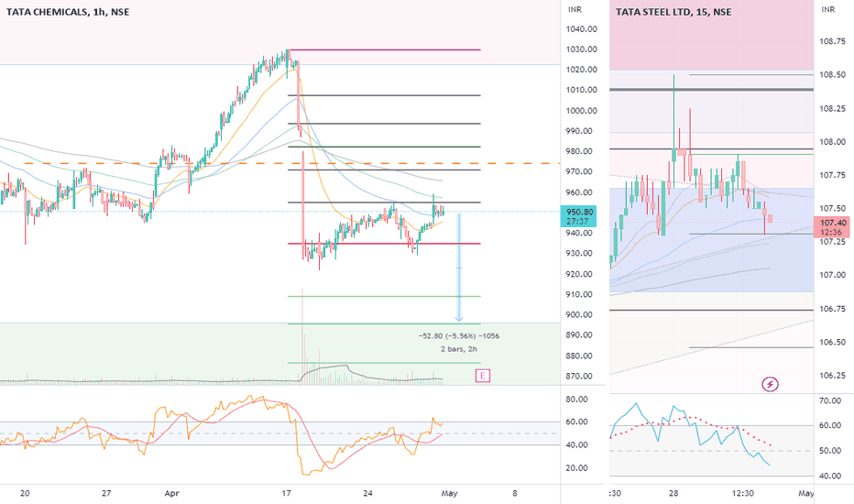
Task: Click the INR currency label on Tata Chemicals chart
Action: 575,9
